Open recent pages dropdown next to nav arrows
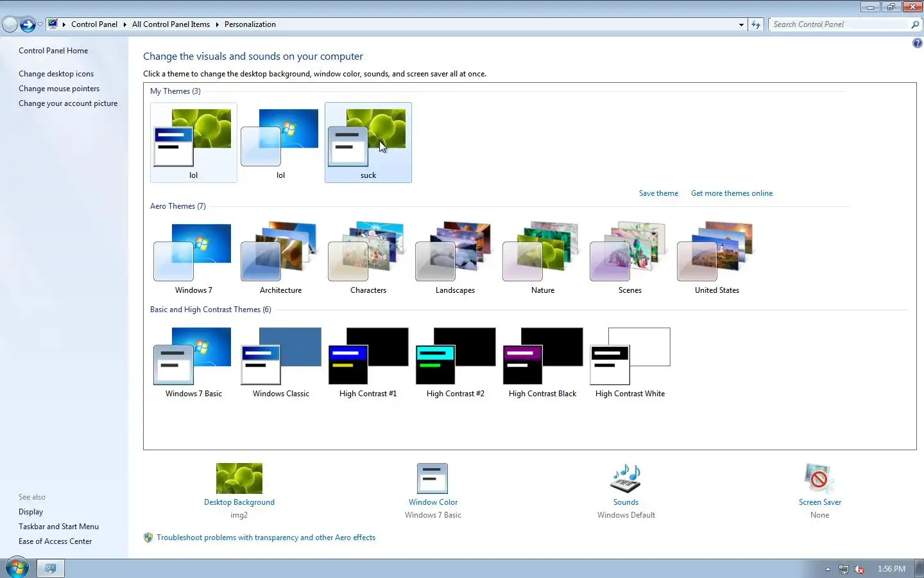This screenshot has height=578, width=924. (40, 24)
